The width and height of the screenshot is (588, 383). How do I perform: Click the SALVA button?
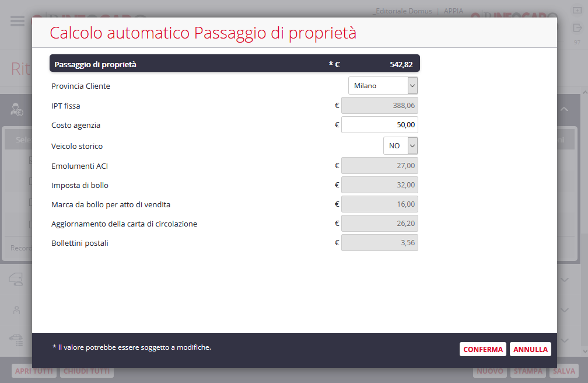(x=563, y=371)
